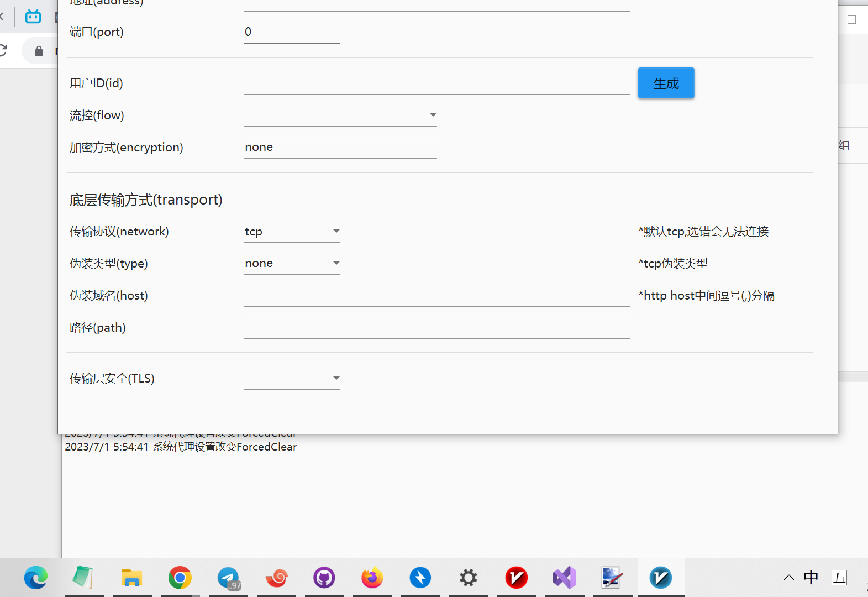This screenshot has width=868, height=597.
Task: Open the 流控(flow) dropdown
Action: coord(340,115)
